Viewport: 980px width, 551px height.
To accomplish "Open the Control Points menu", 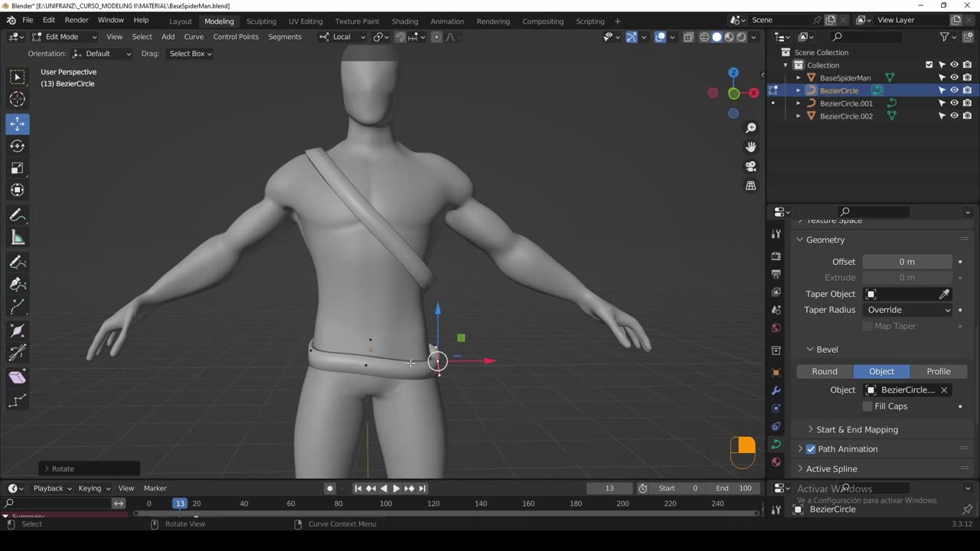I will click(236, 37).
